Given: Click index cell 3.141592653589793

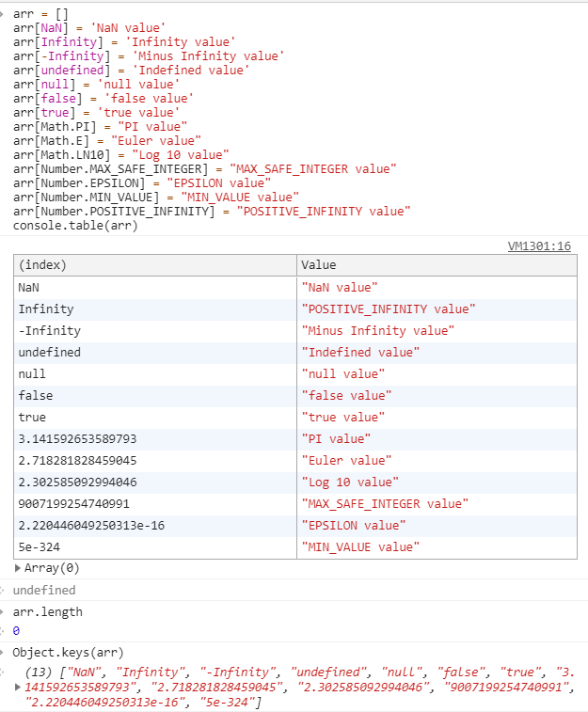Looking at the screenshot, I should 155,439.
